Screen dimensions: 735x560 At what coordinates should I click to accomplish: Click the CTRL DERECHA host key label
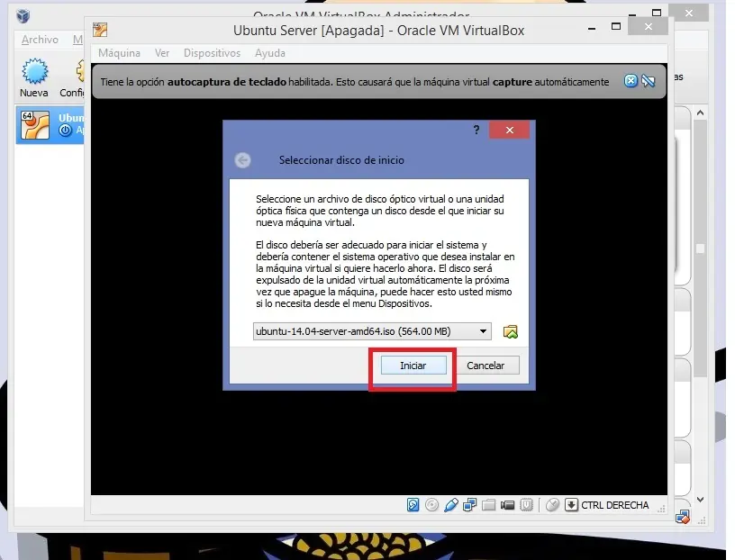615,505
